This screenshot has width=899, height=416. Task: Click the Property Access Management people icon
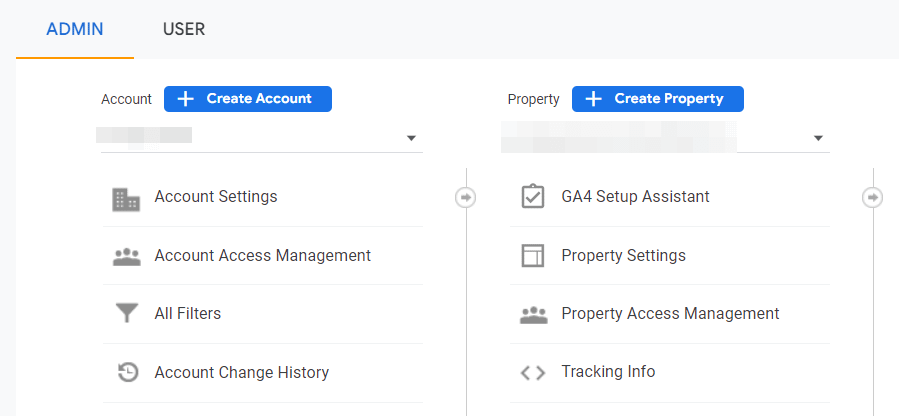(534, 315)
